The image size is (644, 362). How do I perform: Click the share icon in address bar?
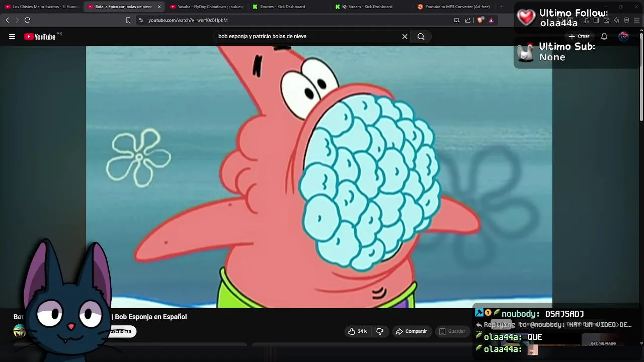tap(468, 20)
